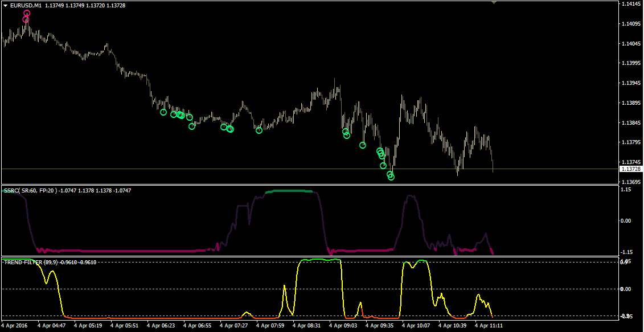644x332 pixels.
Task: Click the price axis value 1.14145
Action: pos(630,3)
